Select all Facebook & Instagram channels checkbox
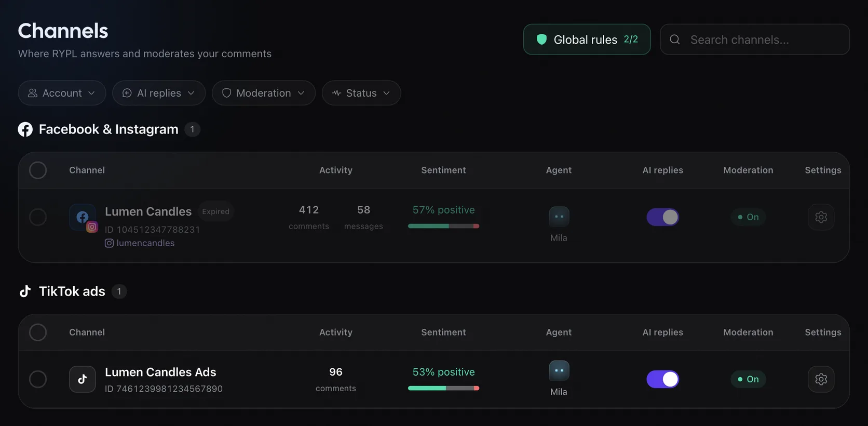 pyautogui.click(x=38, y=170)
